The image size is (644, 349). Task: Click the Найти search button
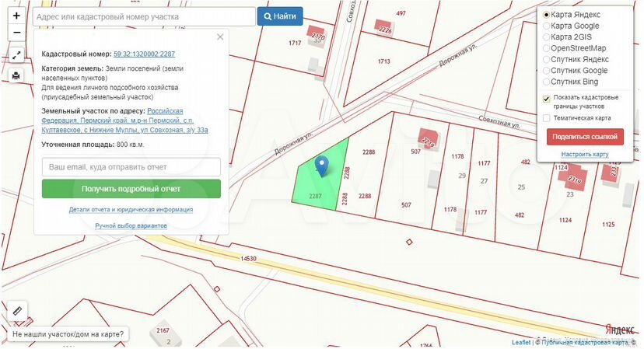tap(280, 16)
